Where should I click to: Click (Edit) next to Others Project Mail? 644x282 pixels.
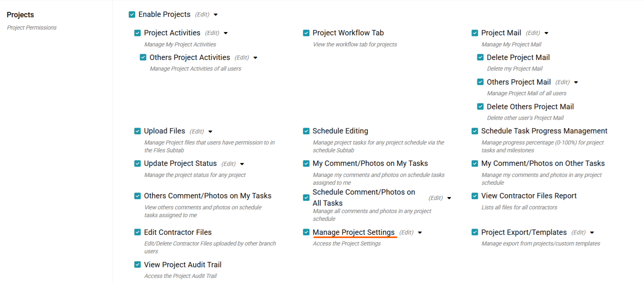click(562, 82)
